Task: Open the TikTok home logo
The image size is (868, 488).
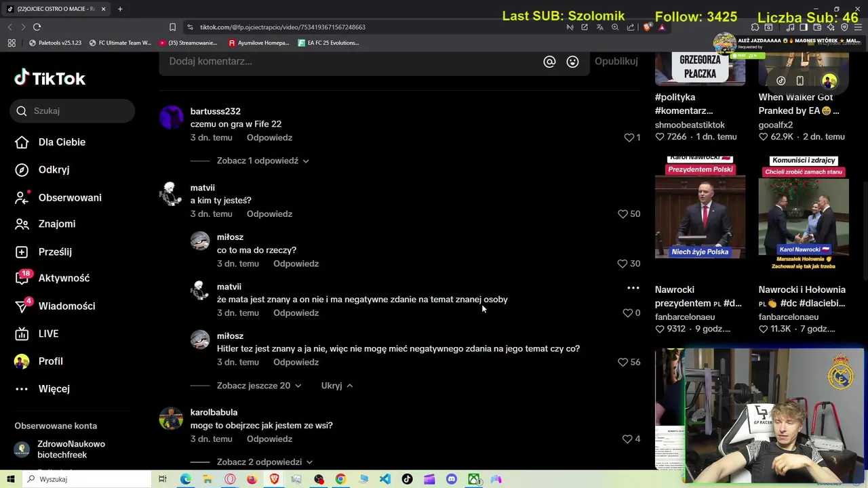Action: (50, 78)
